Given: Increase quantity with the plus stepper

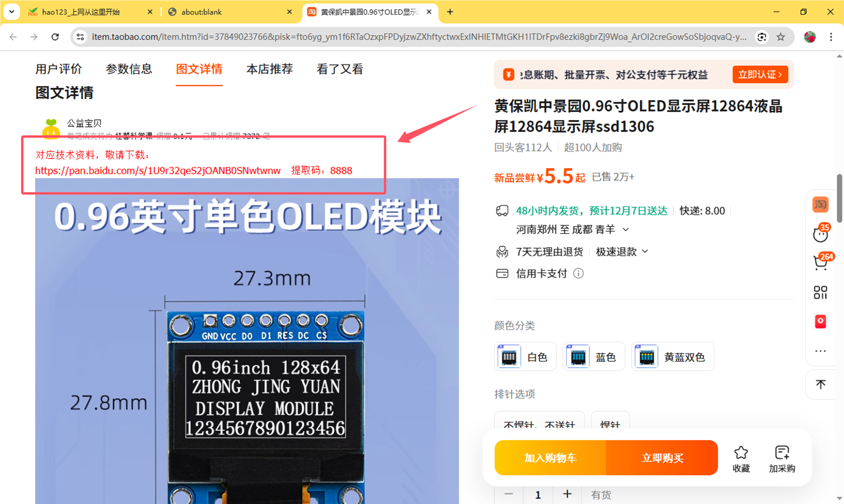Looking at the screenshot, I should [x=567, y=494].
